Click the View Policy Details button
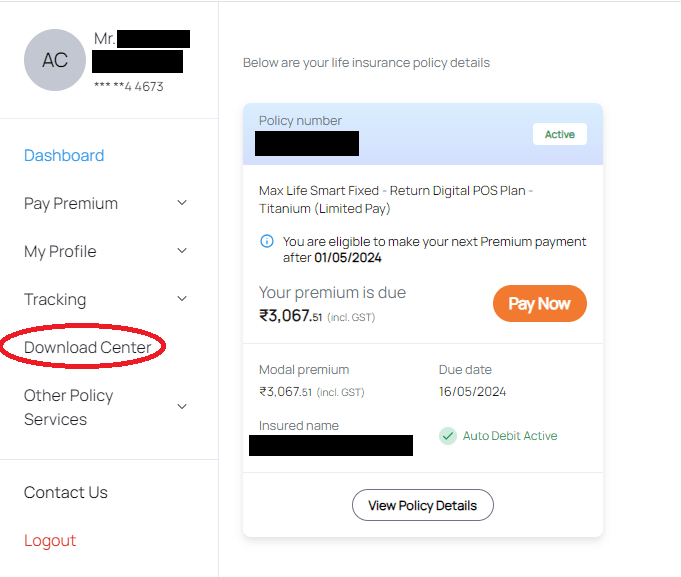 422,505
